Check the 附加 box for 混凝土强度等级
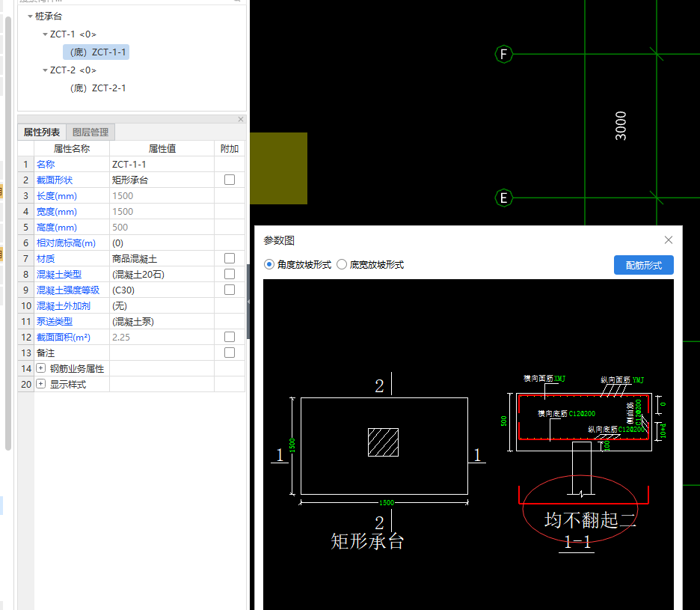Image resolution: width=700 pixels, height=610 pixels. (230, 290)
